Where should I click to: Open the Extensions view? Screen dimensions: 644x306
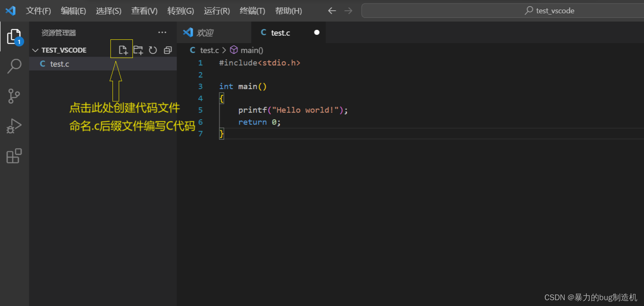14,156
